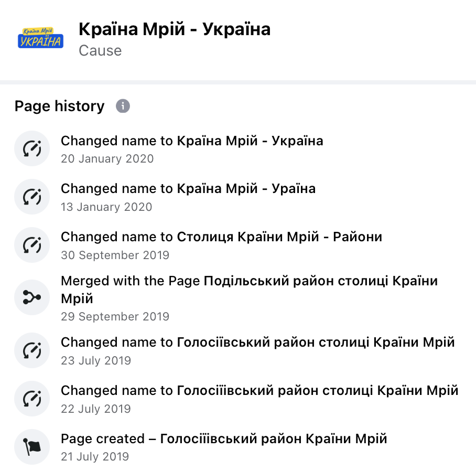Click the merge icon dated 29 September 2019
Viewport: 476px width, 471px height.
click(x=32, y=297)
